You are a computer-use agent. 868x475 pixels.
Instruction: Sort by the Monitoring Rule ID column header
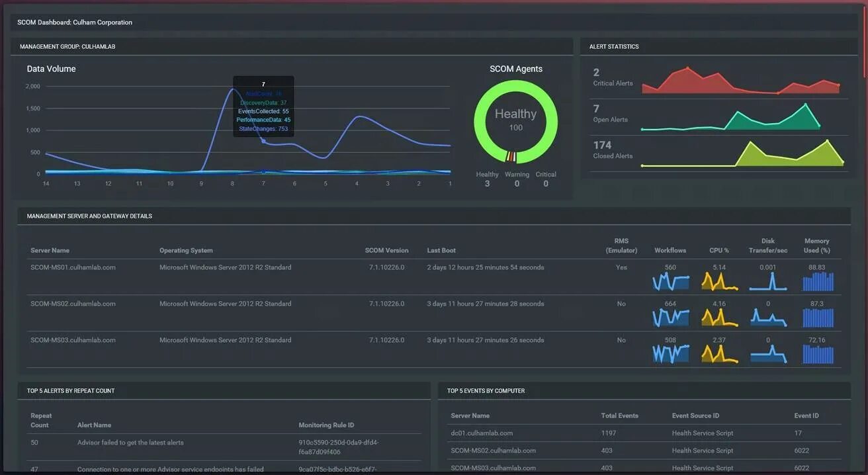(x=326, y=425)
